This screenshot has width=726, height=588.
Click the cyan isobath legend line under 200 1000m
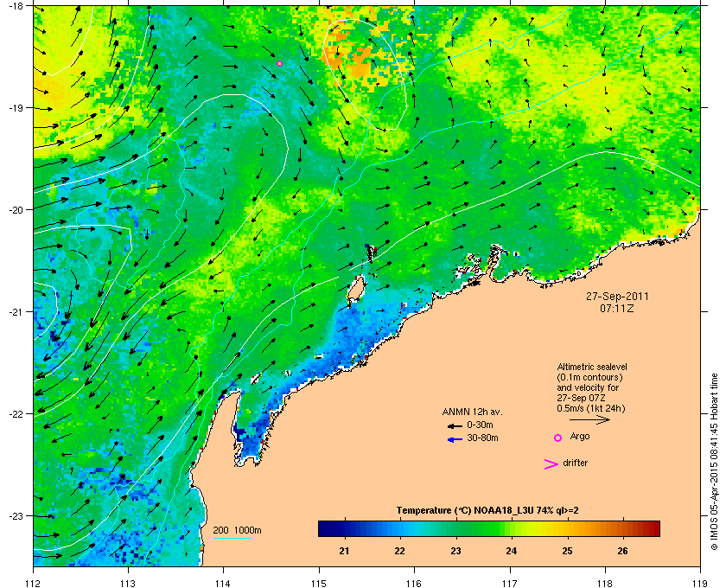(232, 539)
